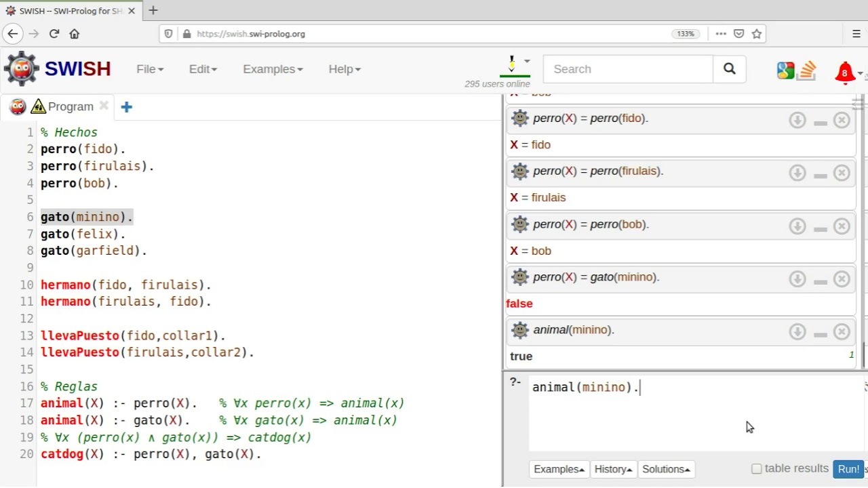
Task: Open the Edit menu
Action: pos(203,69)
